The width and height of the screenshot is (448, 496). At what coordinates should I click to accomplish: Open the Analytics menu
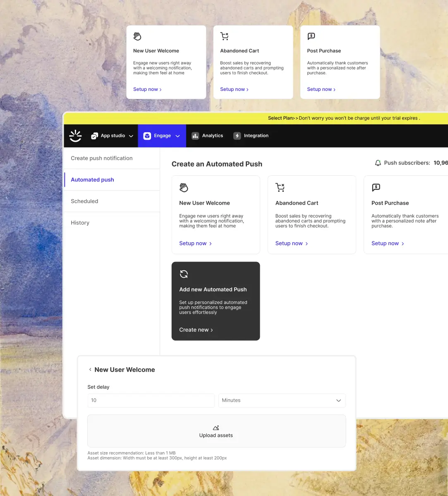coord(207,136)
